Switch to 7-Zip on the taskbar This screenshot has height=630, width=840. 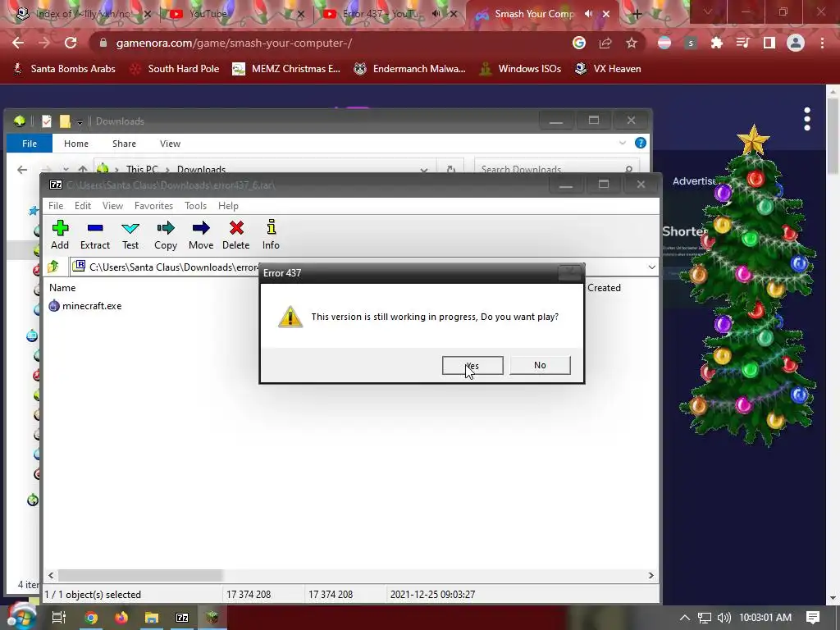pyautogui.click(x=182, y=617)
